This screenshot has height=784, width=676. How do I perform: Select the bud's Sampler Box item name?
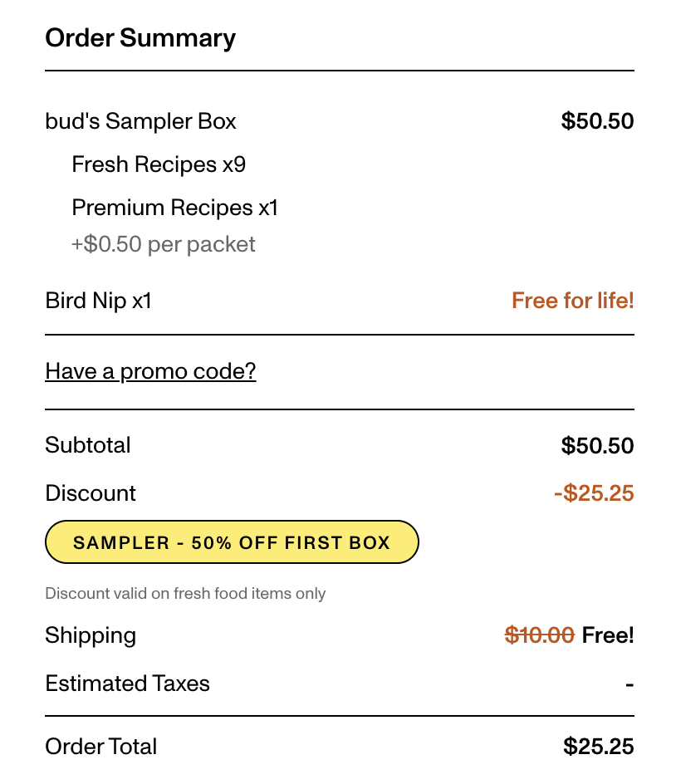click(x=140, y=121)
